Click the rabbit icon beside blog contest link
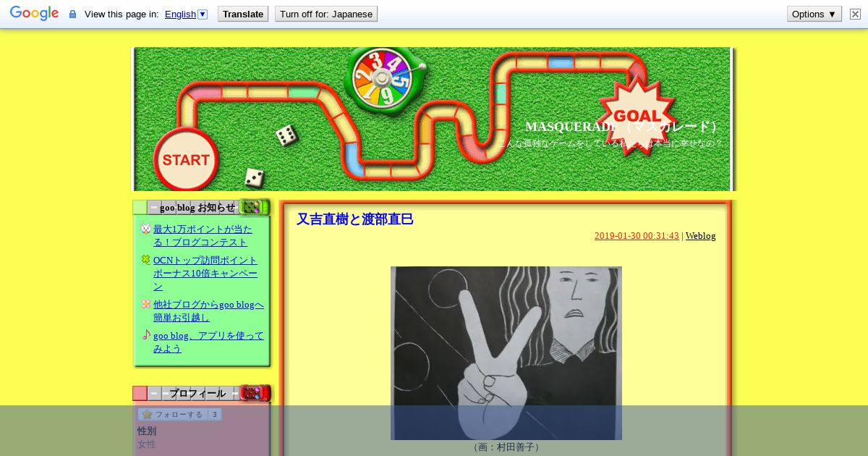 tap(145, 229)
